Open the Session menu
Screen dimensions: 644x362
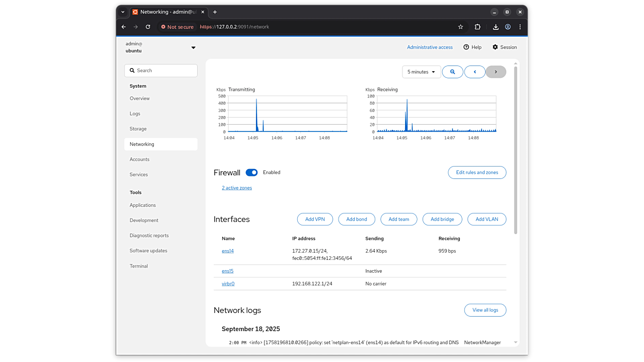pyautogui.click(x=504, y=47)
